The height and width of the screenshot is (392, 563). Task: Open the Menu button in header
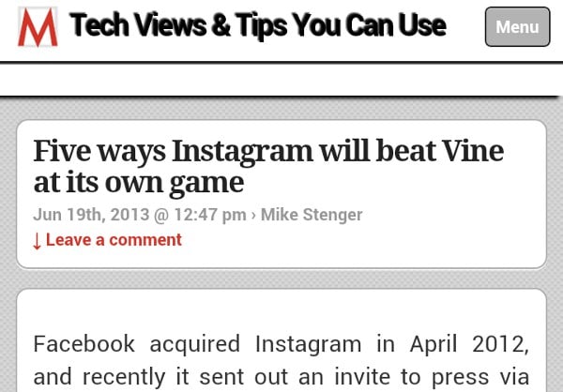[517, 27]
